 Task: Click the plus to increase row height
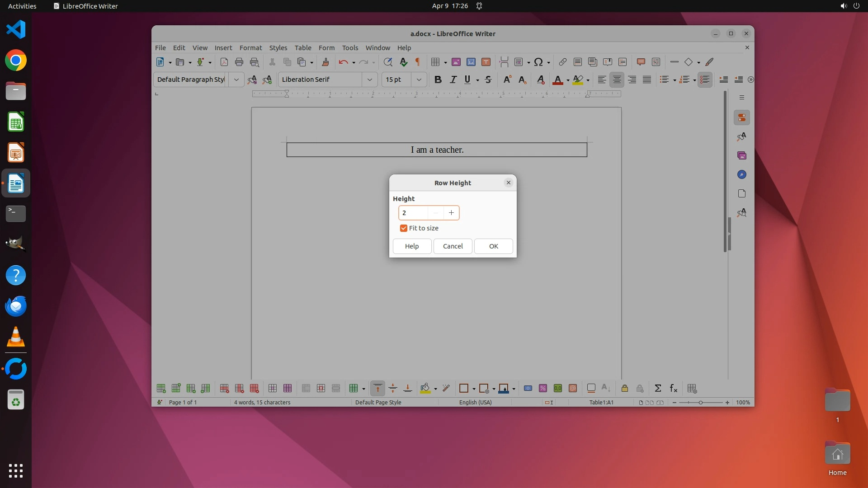(x=451, y=213)
